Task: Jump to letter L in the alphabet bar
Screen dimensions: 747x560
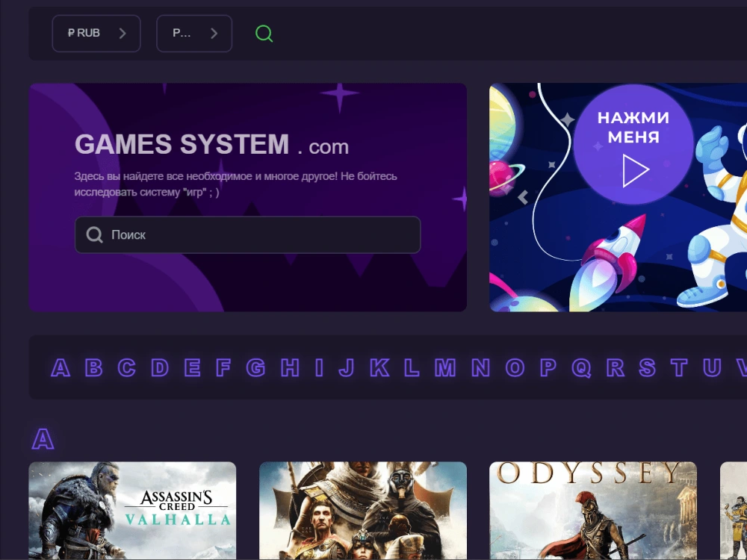Action: point(412,367)
